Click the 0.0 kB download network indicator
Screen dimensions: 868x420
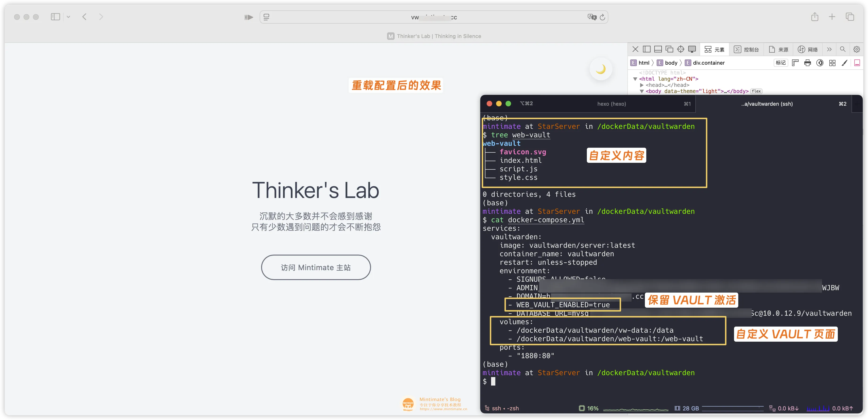click(784, 408)
